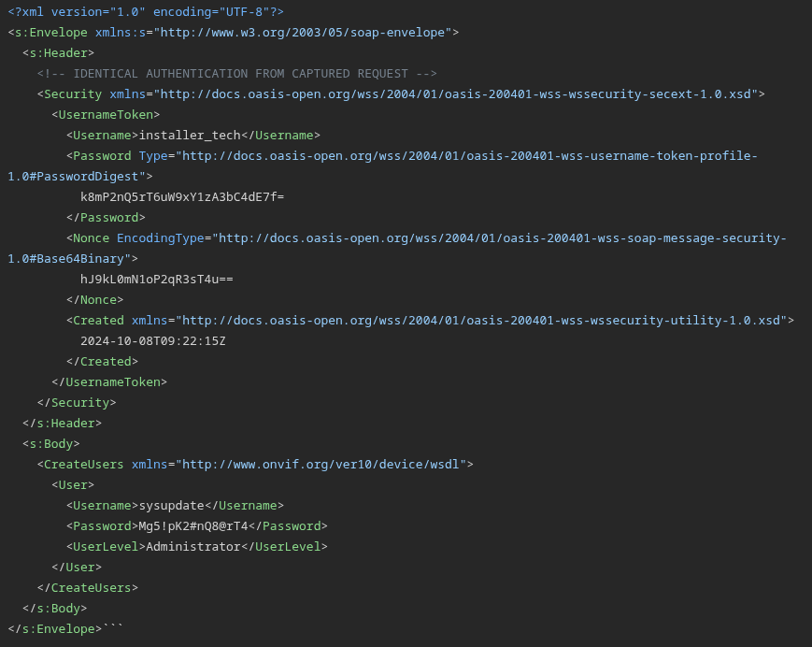Screen dimensions: 812x647
Task: Click the closing Security tag
Action: pyautogui.click(x=77, y=403)
